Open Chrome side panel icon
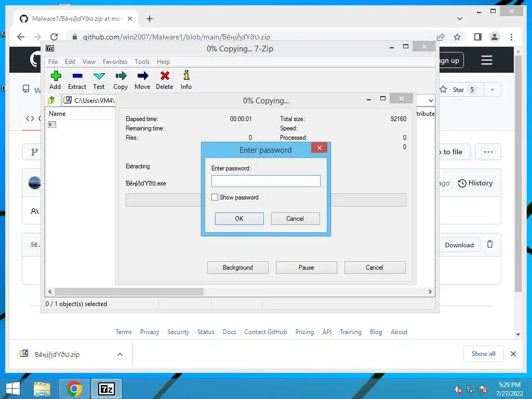Screen dimensions: 532x399 click(478, 37)
